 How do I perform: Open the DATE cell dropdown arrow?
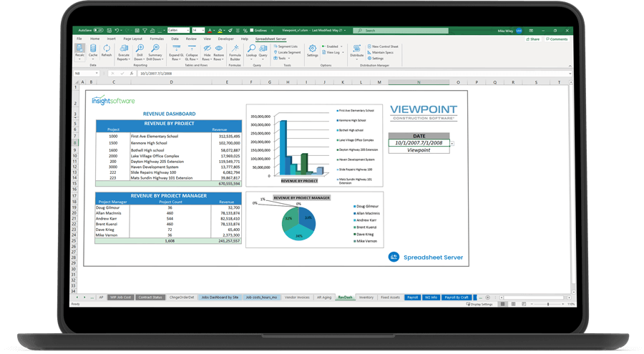452,144
